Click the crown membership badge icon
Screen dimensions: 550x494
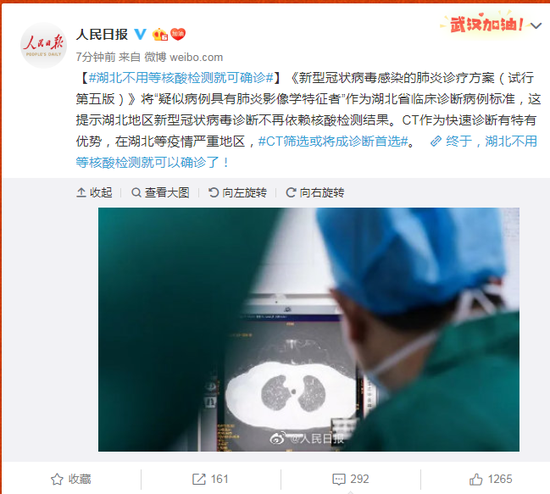[160, 34]
